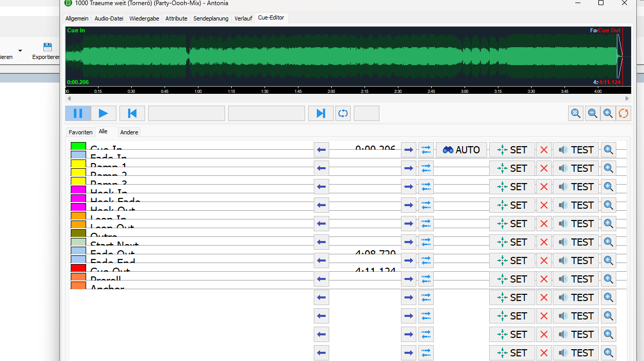644x361 pixels.
Task: Click SET in the Cue In row
Action: tap(512, 150)
